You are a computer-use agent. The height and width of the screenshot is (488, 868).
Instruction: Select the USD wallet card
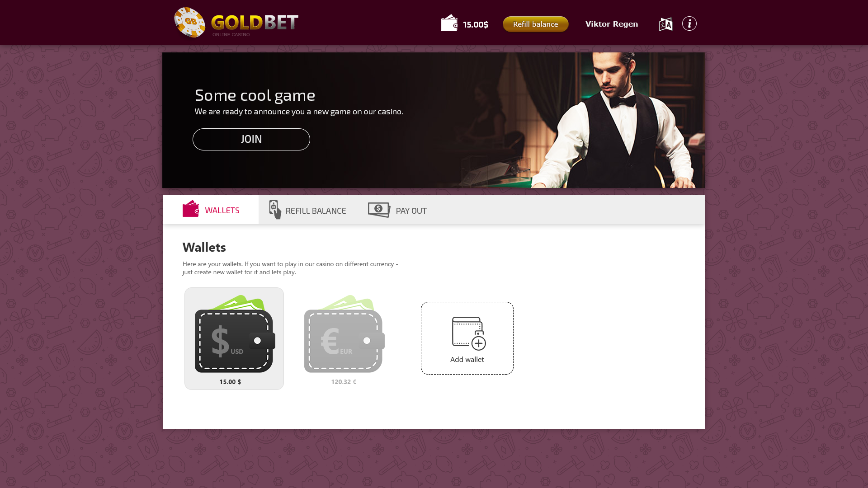[234, 338]
